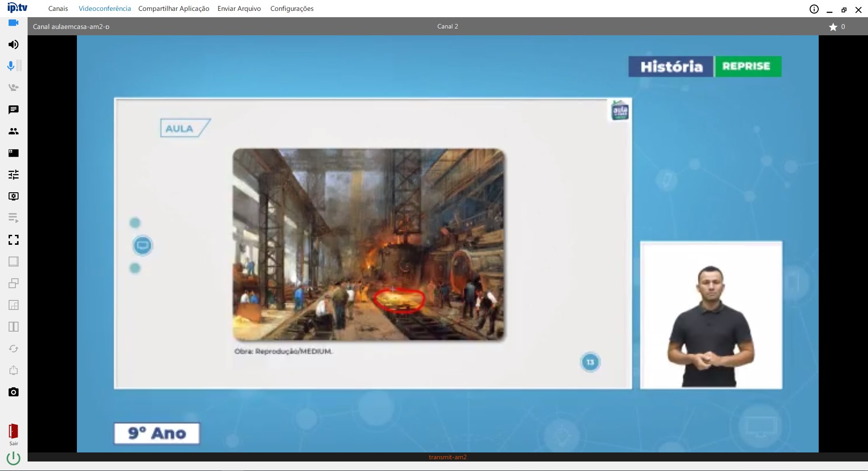Viewport: 868px width, 471px height.
Task: Click the sign language interpreter video
Action: (x=711, y=315)
